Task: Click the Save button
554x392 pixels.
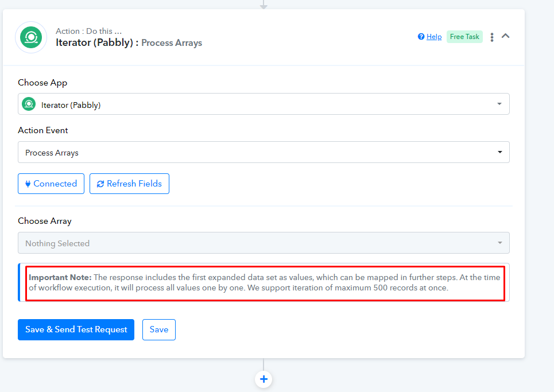Action: 159,330
